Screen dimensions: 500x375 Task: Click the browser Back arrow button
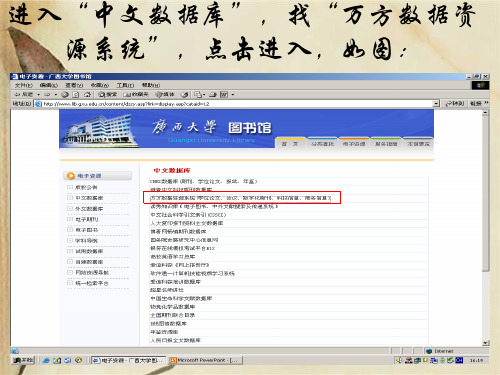[x=23, y=95]
